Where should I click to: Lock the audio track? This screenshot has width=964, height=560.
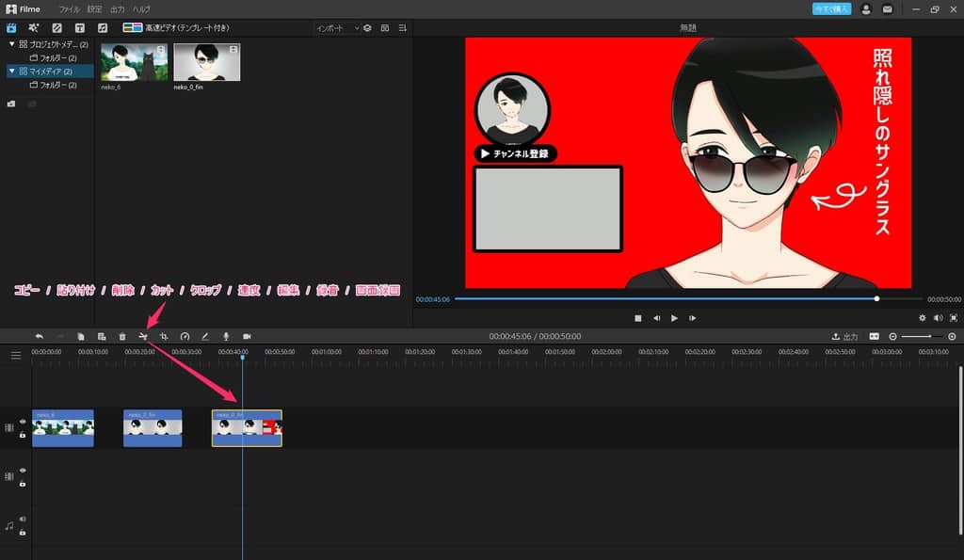pyautogui.click(x=23, y=533)
